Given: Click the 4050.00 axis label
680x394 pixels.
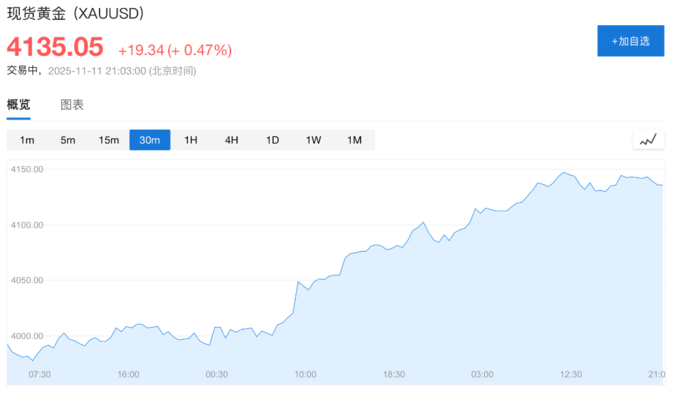Looking at the screenshot, I should tap(27, 280).
